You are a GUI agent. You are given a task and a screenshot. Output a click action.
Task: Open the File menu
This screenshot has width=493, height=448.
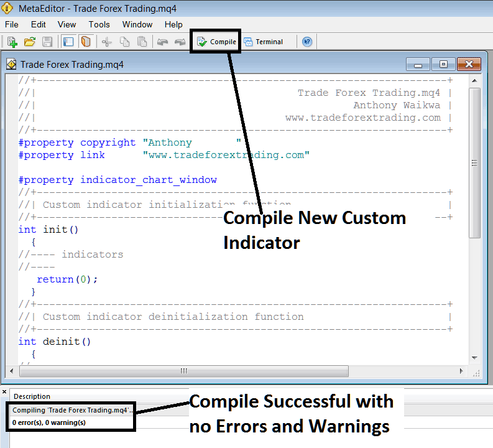pyautogui.click(x=11, y=24)
